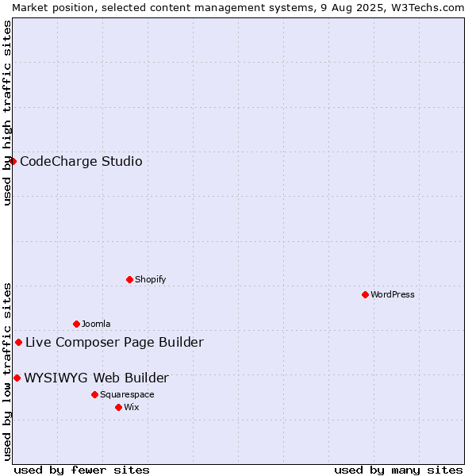Screen dimensions: 476x476
Task: Click the 'used by high traffic sites' axis label
Action: pos(7,113)
